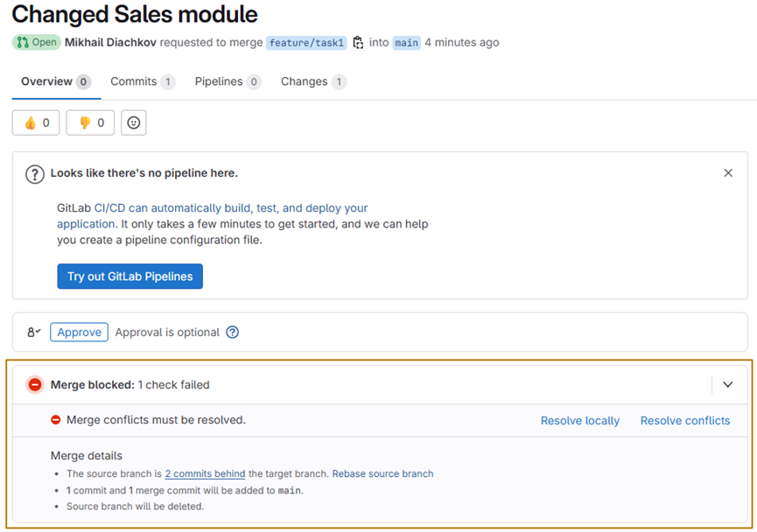The image size is (757, 532).
Task: Click the approval help question icon
Action: point(233,332)
